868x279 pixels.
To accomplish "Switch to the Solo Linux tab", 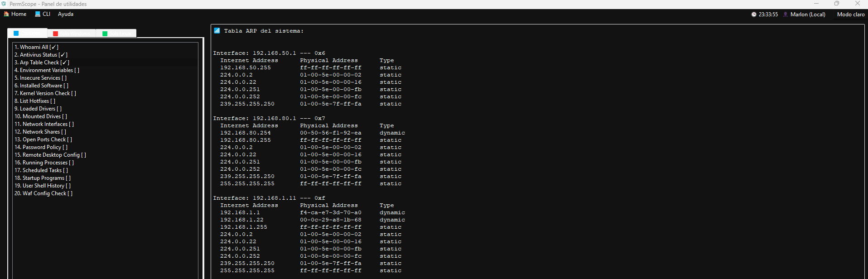I will [x=116, y=34].
